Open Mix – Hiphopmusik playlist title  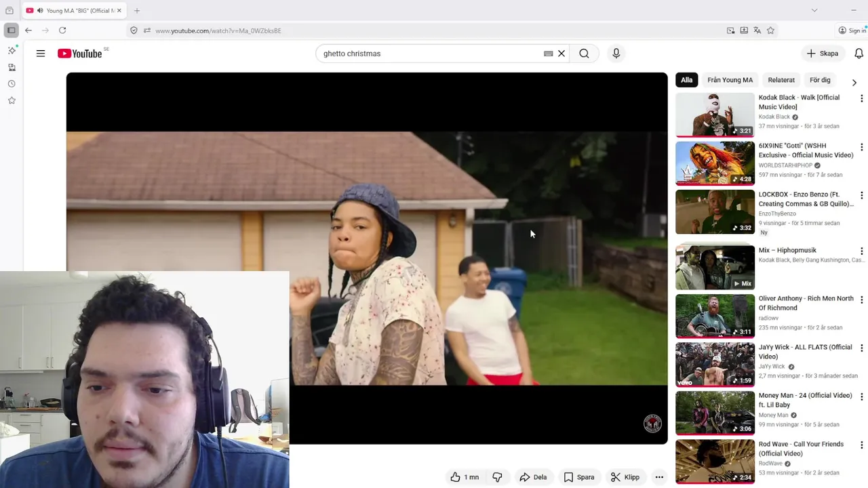coord(787,250)
